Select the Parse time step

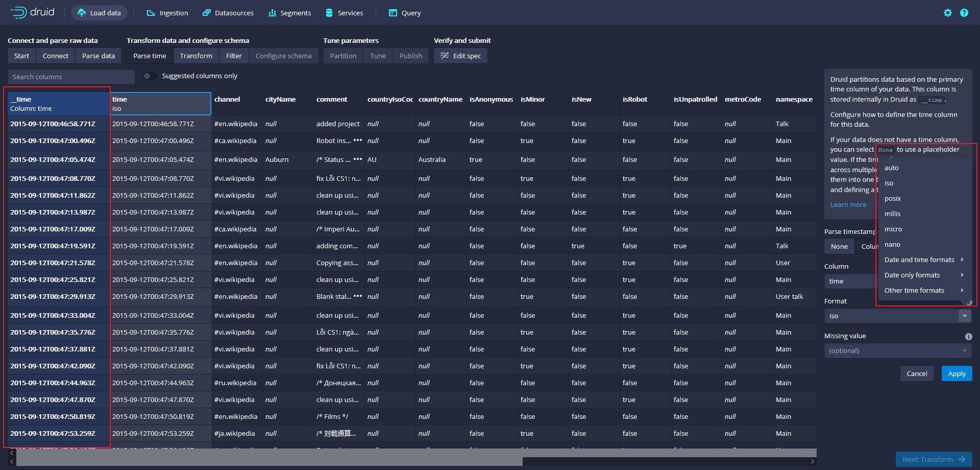150,56
